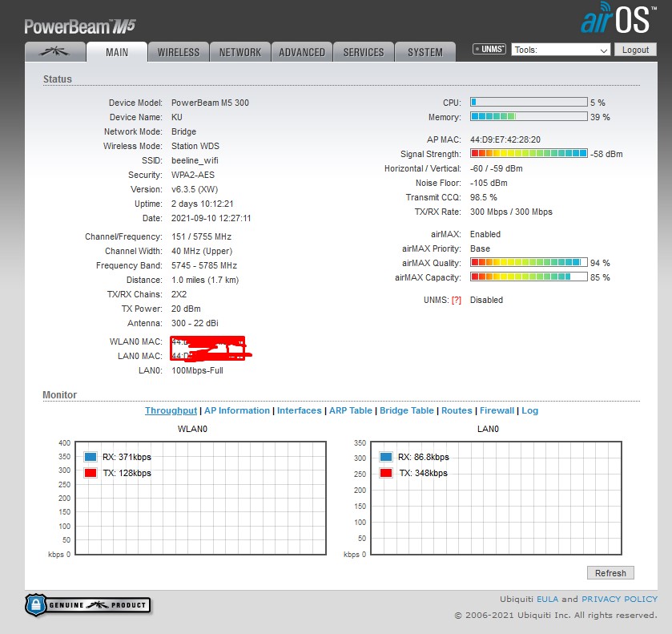Click the blue WLAN0 RX legend square
The image size is (672, 634).
(90, 457)
